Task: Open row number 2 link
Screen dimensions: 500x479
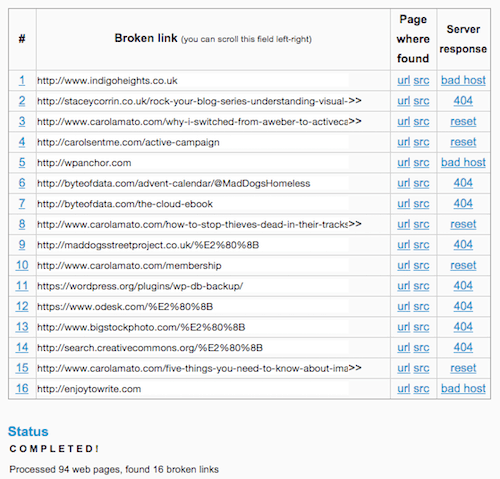Action: click(22, 101)
